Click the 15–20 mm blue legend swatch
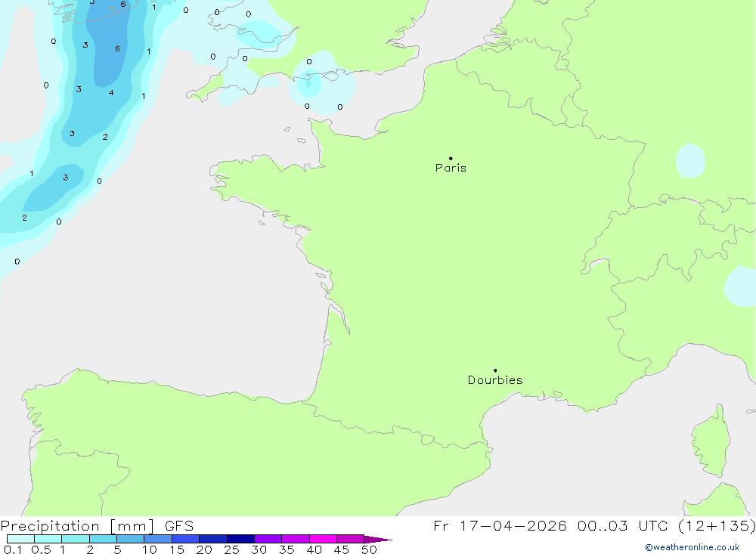Viewport: 756px width, 554px height. pos(186,539)
